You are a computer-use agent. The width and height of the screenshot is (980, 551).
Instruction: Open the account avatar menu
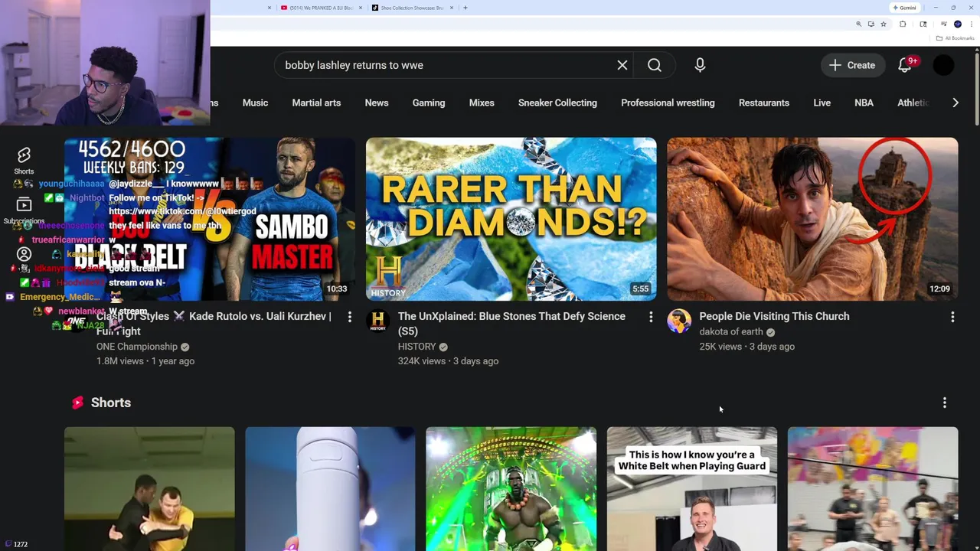(x=944, y=65)
